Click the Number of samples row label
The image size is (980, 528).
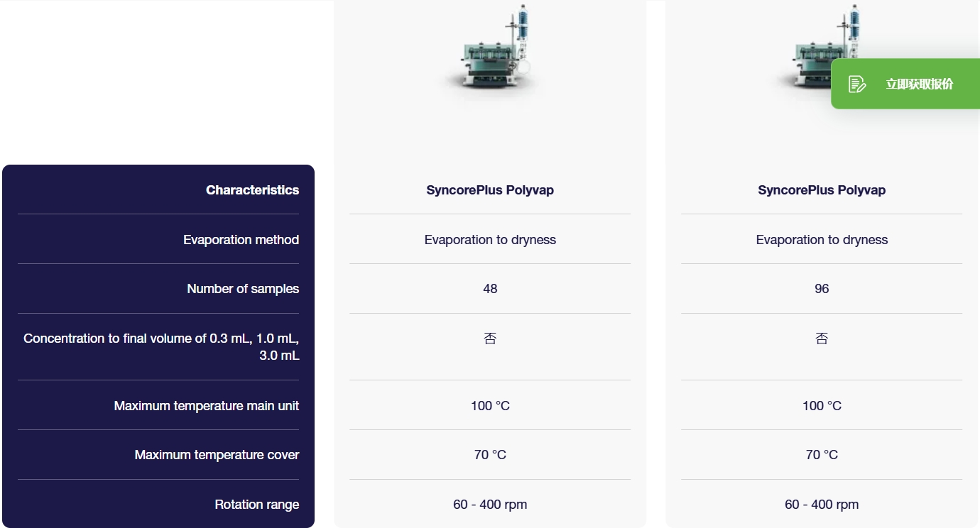tap(243, 289)
